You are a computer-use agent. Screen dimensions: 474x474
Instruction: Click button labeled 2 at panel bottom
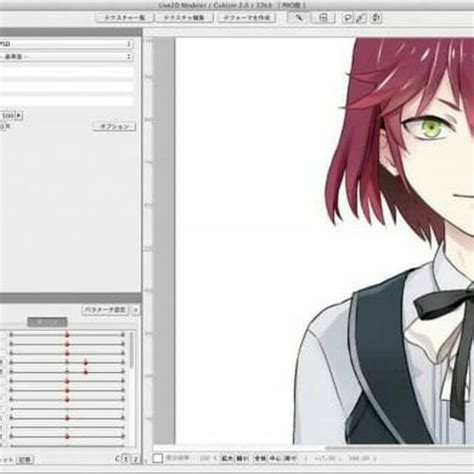tap(135, 459)
